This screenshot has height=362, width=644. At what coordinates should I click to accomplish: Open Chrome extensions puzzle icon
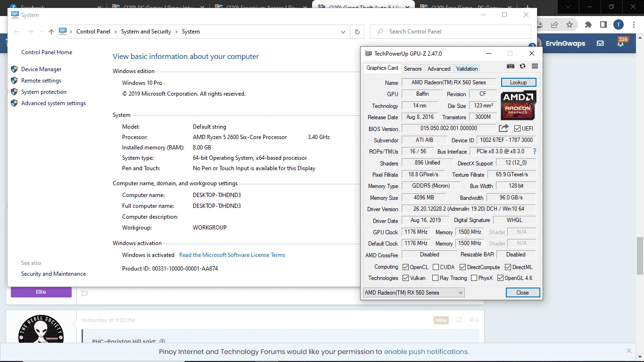pyautogui.click(x=588, y=25)
